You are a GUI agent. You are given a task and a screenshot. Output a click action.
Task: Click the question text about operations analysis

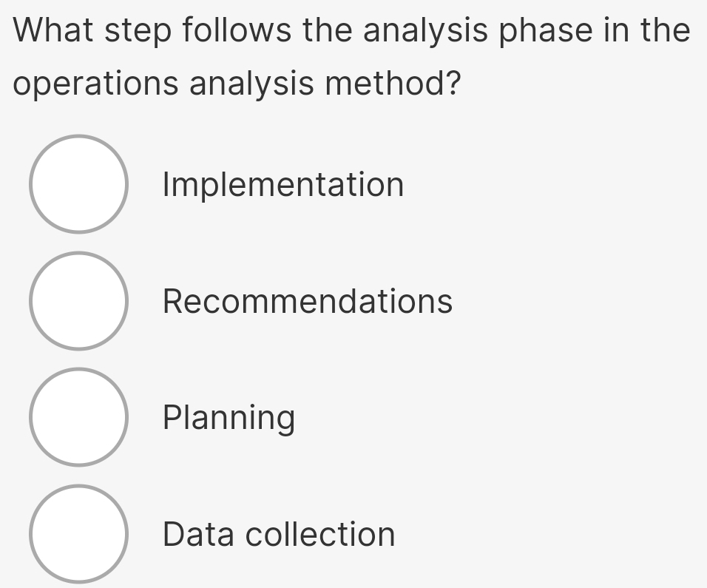tap(352, 57)
